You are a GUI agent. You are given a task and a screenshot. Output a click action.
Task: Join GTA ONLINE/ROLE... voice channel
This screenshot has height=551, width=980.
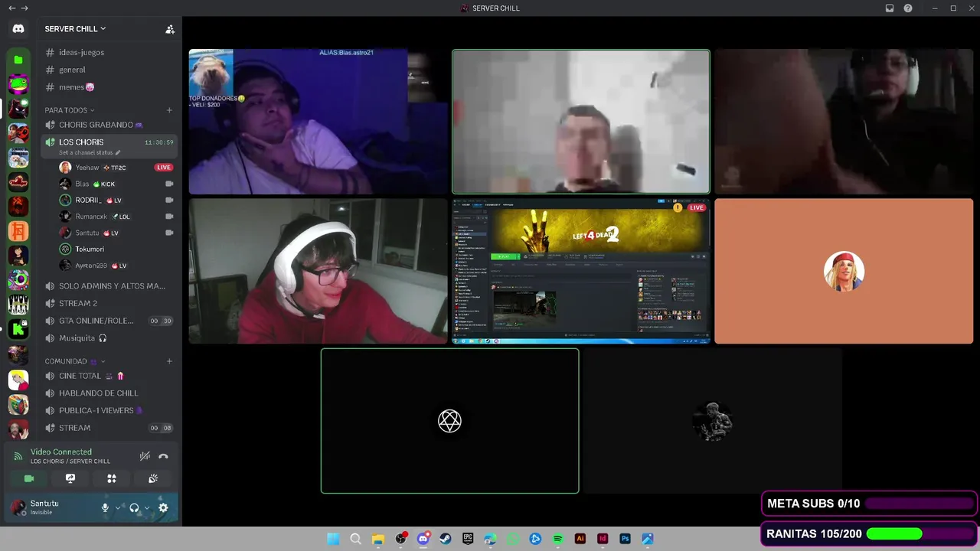point(107,321)
